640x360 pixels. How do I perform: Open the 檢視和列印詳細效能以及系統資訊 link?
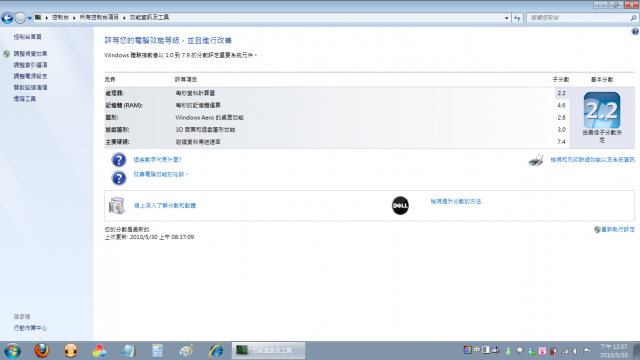592,160
